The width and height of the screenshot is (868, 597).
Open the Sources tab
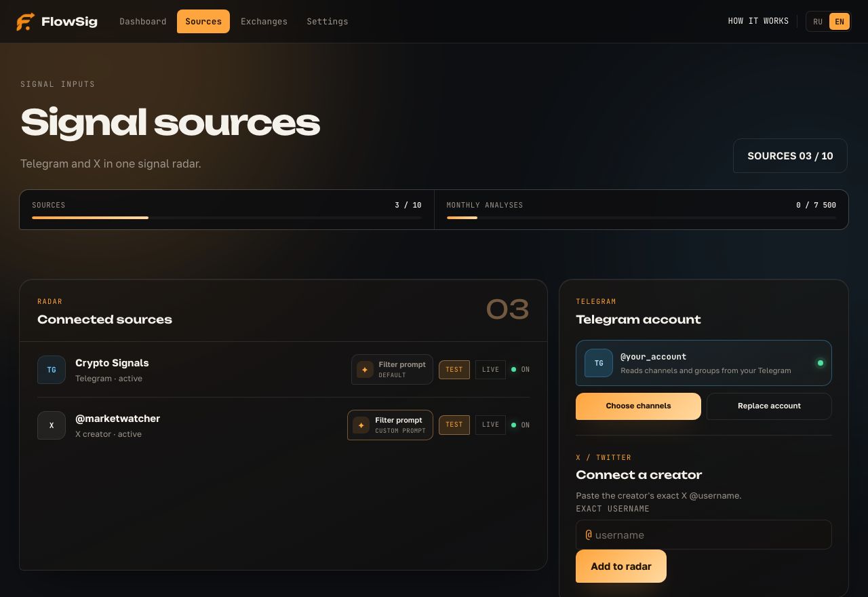coord(203,22)
